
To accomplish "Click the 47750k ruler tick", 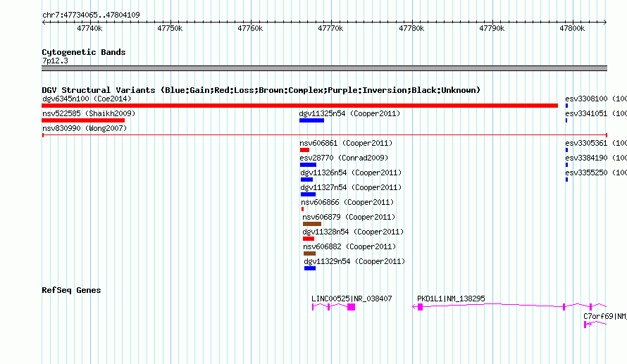I will pyautogui.click(x=170, y=28).
